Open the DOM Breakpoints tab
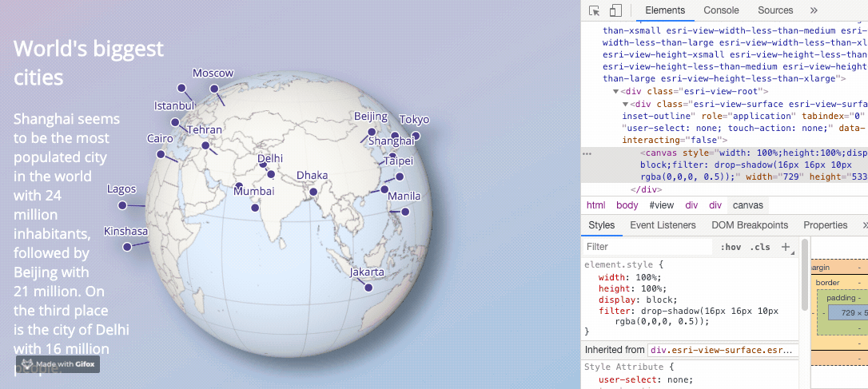 (750, 224)
